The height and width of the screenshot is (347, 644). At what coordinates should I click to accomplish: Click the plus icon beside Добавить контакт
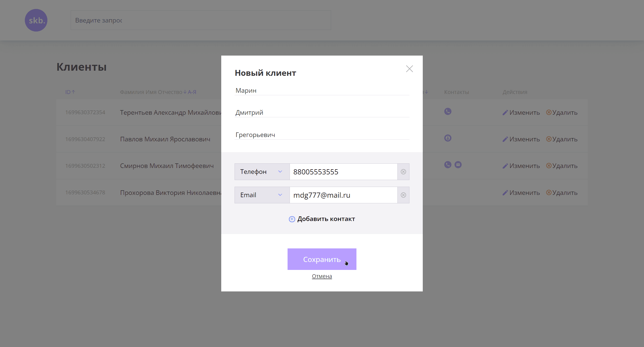pos(292,219)
